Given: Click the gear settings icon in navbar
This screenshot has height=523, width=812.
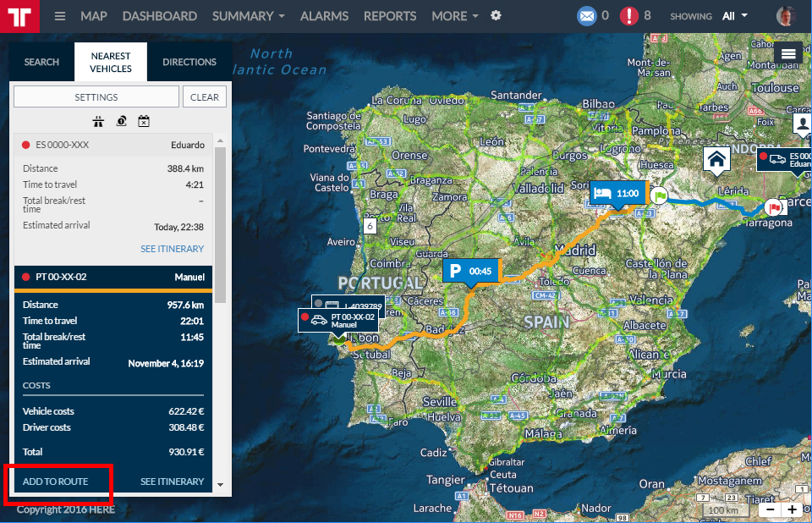Looking at the screenshot, I should 496,16.
